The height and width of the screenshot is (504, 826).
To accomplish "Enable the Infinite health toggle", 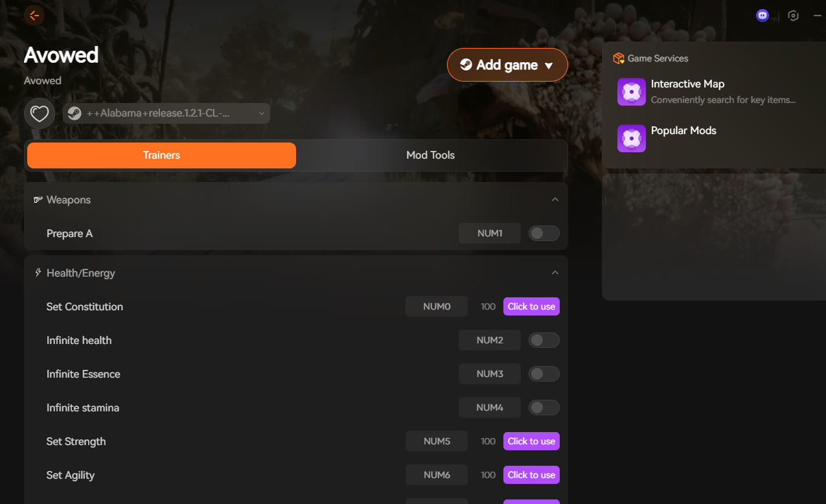I will (x=544, y=340).
